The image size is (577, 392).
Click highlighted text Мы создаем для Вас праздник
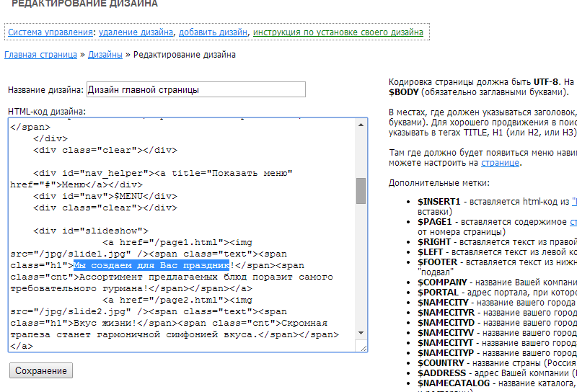coord(151,264)
